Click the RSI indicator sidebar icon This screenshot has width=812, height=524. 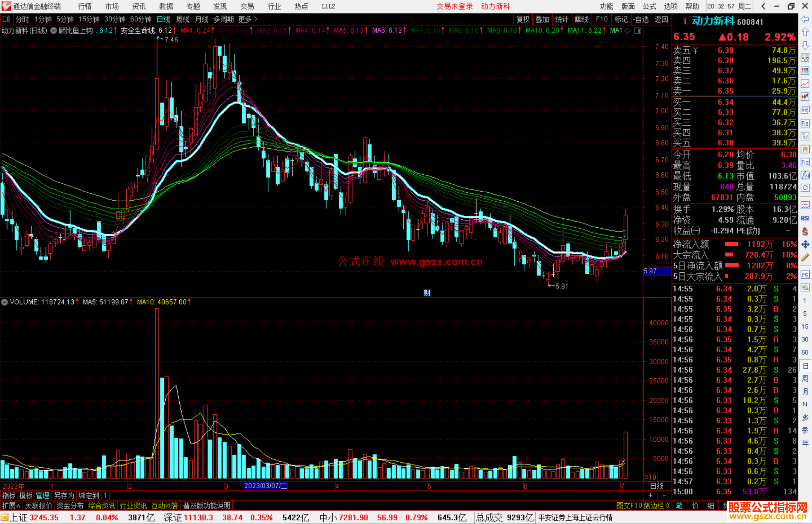(x=805, y=218)
